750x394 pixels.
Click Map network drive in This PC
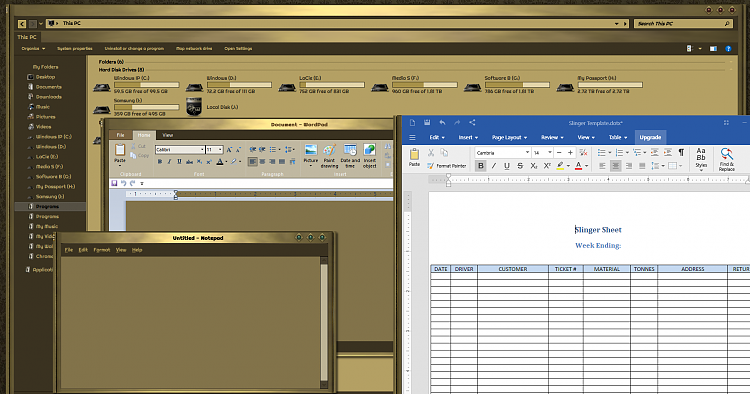coord(194,49)
